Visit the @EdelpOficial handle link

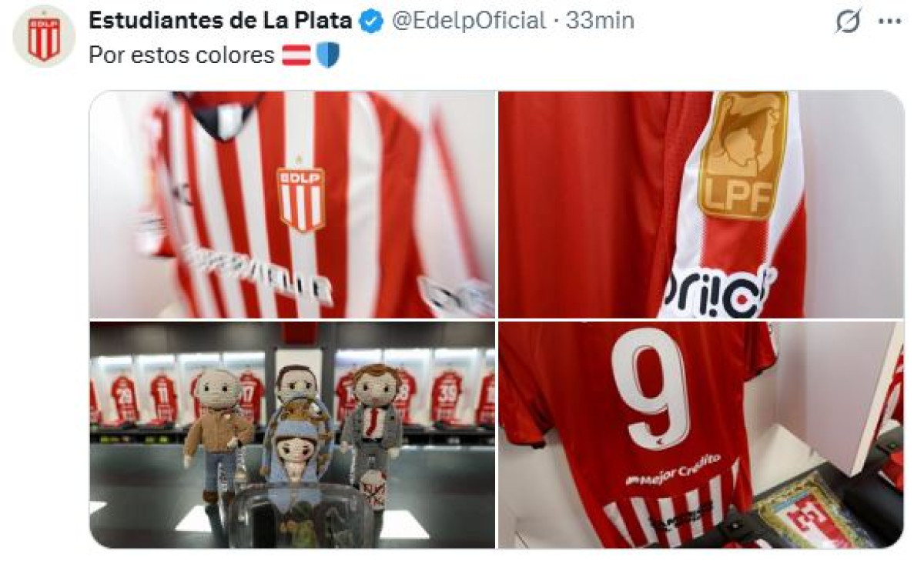click(469, 21)
